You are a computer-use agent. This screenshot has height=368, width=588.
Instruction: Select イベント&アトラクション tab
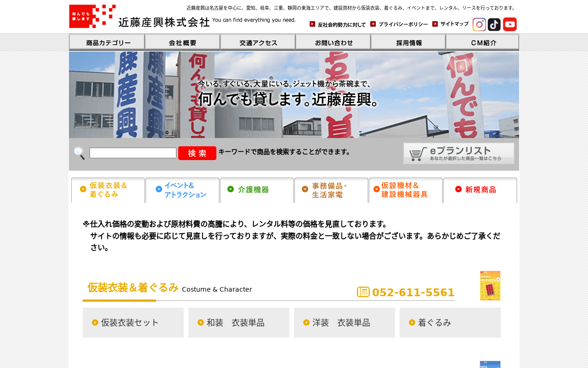(182, 190)
